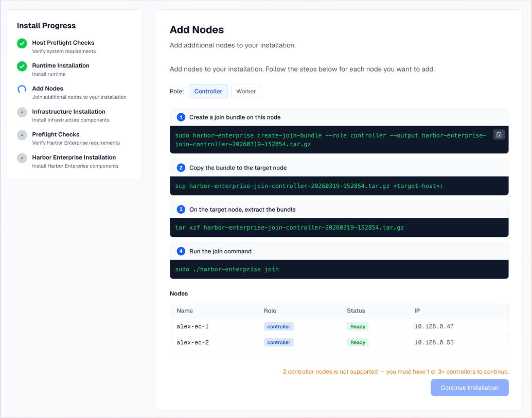Screen dimensions: 532x418
Task: Click the create-join-bundle command code block
Action: coord(339,140)
